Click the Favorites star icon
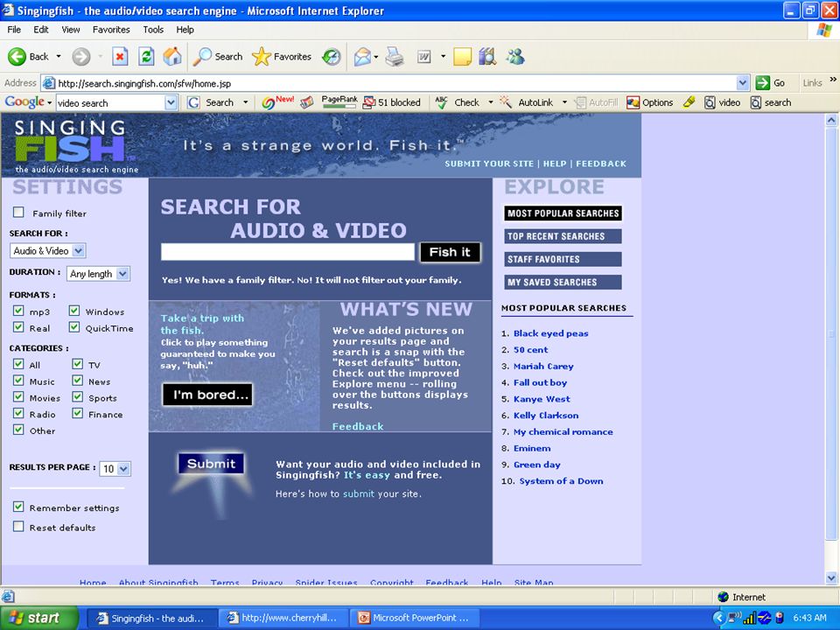The image size is (840, 630). (x=262, y=56)
